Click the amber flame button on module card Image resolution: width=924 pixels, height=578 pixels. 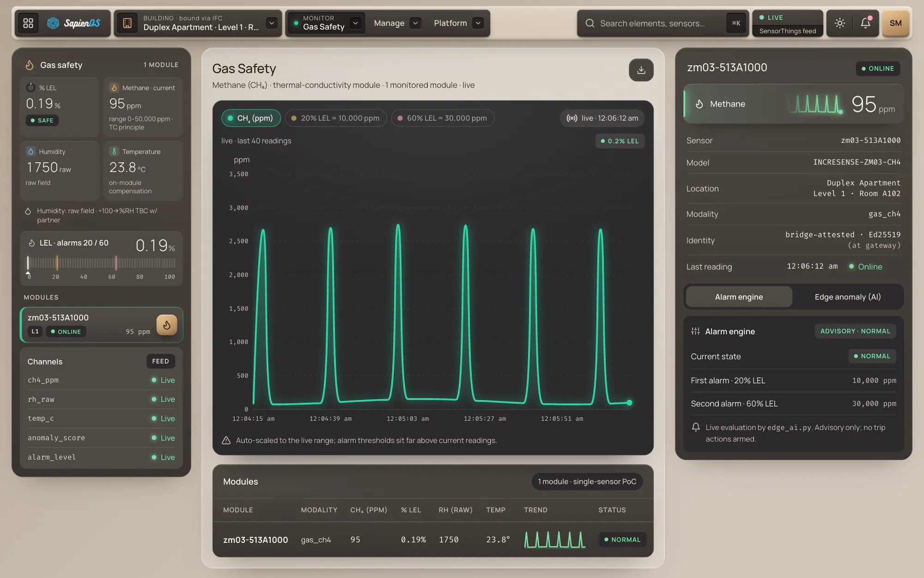(x=167, y=325)
